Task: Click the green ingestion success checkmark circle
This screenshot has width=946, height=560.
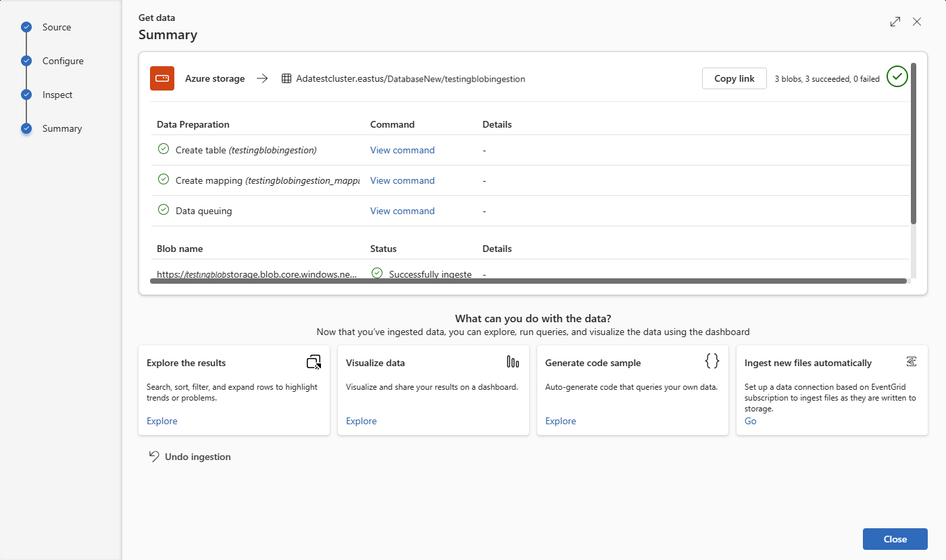Action: 897,77
